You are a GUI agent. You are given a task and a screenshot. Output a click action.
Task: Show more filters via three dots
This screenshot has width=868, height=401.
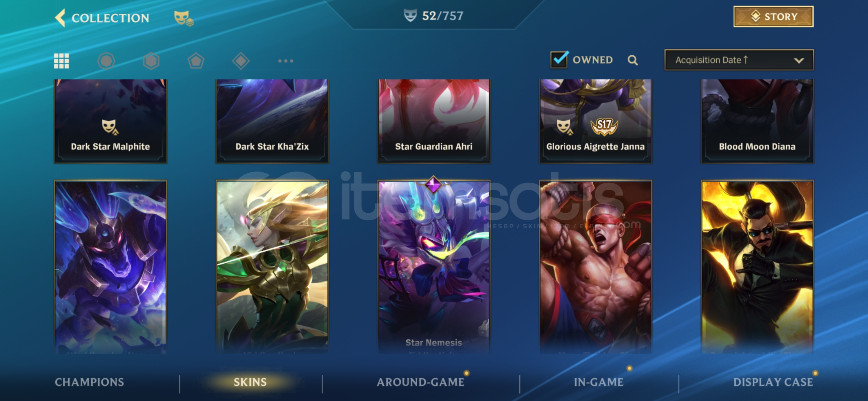(286, 61)
